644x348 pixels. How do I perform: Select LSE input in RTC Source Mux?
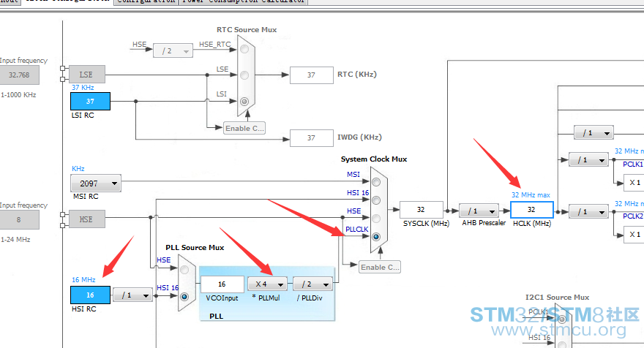[x=244, y=75]
